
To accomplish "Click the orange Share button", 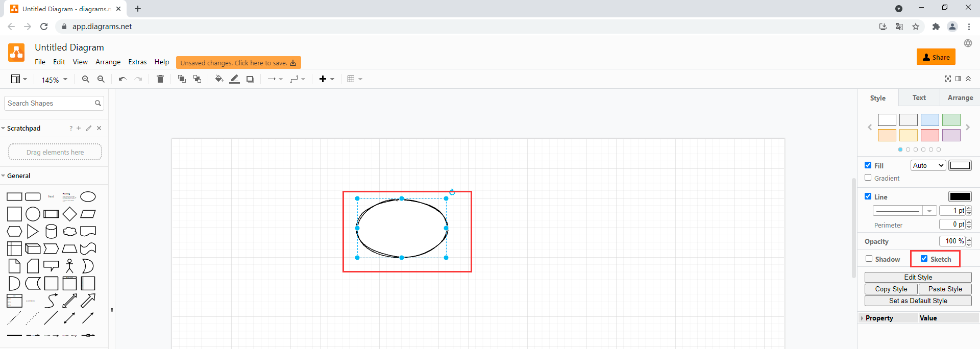I will click(x=936, y=57).
